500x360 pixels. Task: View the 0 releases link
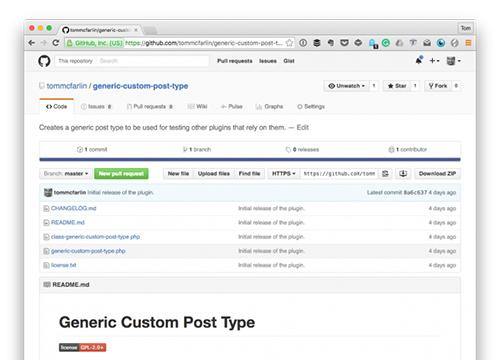pos(302,149)
